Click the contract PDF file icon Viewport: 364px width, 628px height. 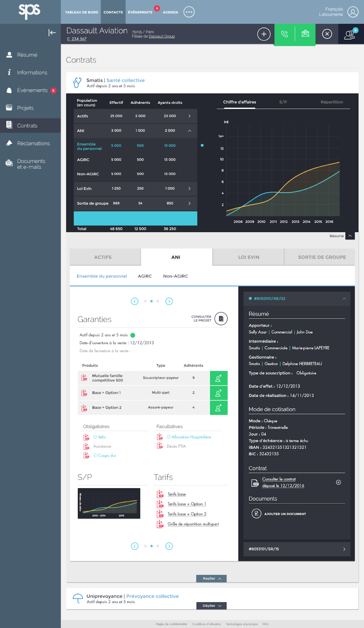pos(255,483)
